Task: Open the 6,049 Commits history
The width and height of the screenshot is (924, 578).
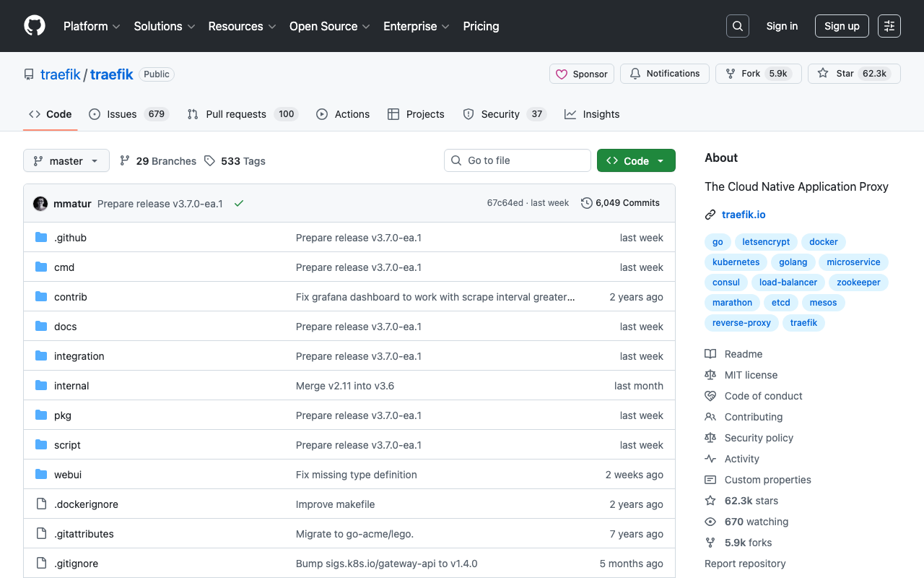Action: 621,203
